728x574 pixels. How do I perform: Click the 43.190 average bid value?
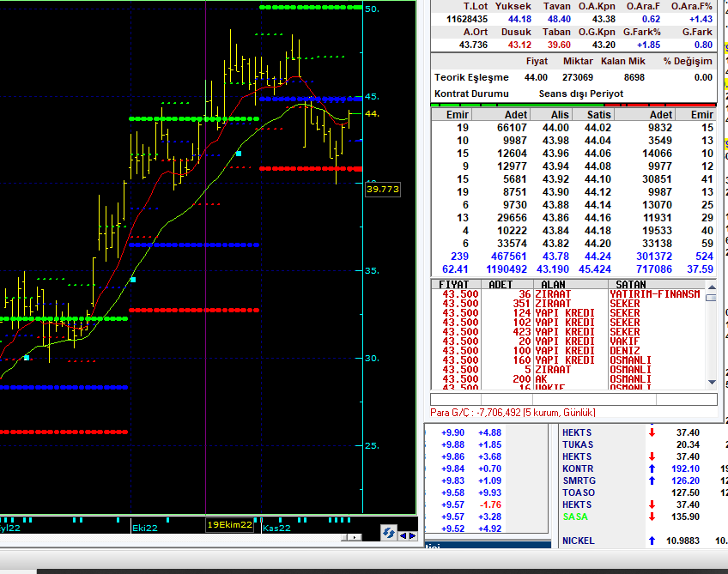(553, 269)
